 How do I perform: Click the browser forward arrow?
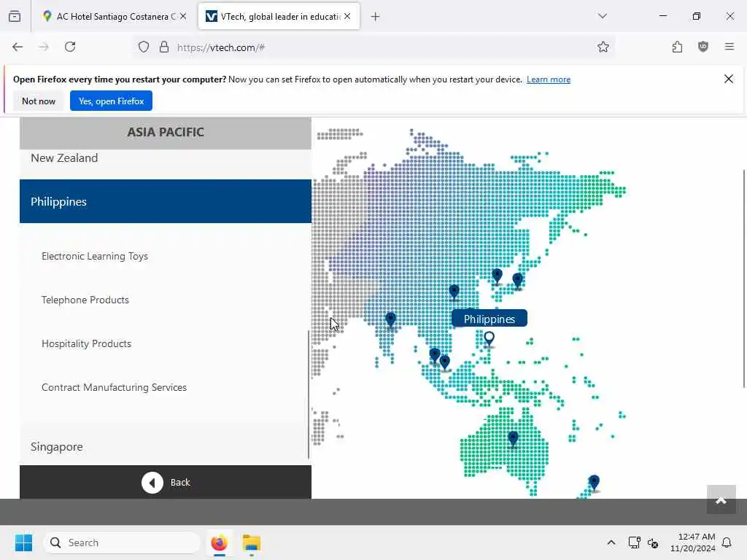[x=44, y=47]
